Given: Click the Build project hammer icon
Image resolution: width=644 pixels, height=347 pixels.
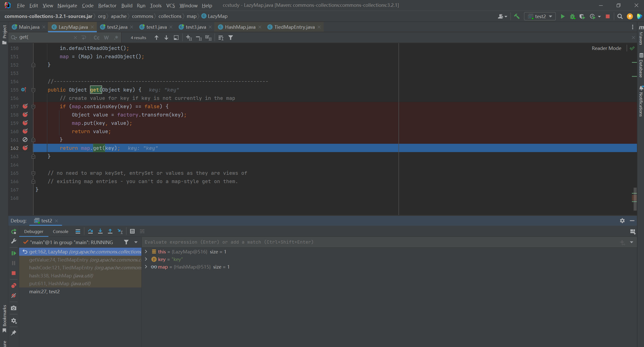Looking at the screenshot, I should pos(517,16).
